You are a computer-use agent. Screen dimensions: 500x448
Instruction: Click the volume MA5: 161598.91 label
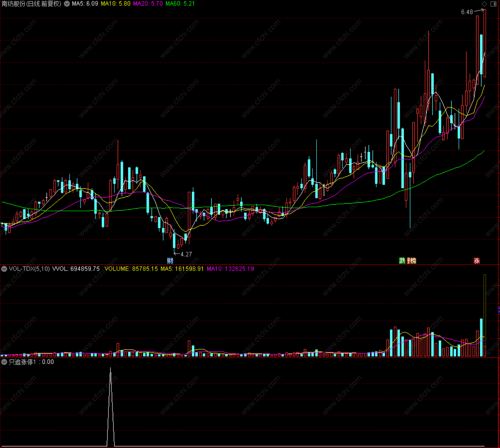(x=182, y=269)
